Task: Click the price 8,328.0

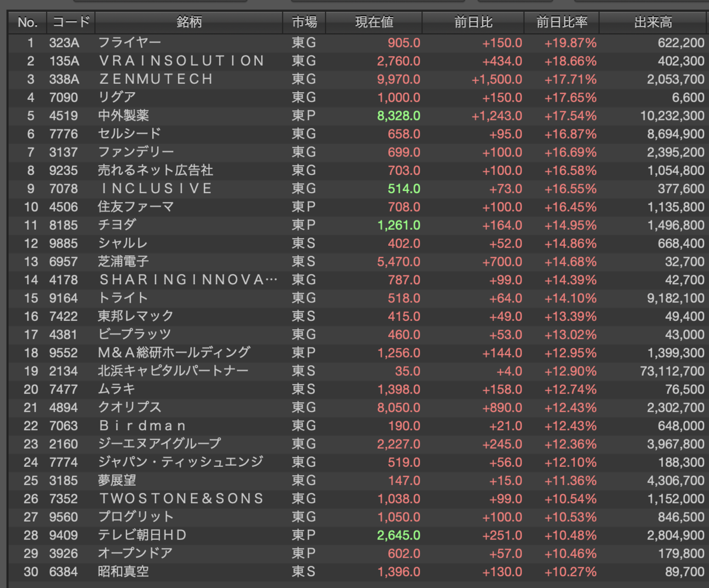Action: [x=399, y=116]
